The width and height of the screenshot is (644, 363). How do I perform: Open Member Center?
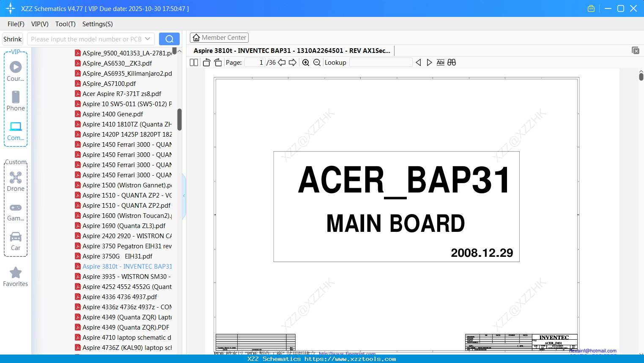[x=219, y=38]
